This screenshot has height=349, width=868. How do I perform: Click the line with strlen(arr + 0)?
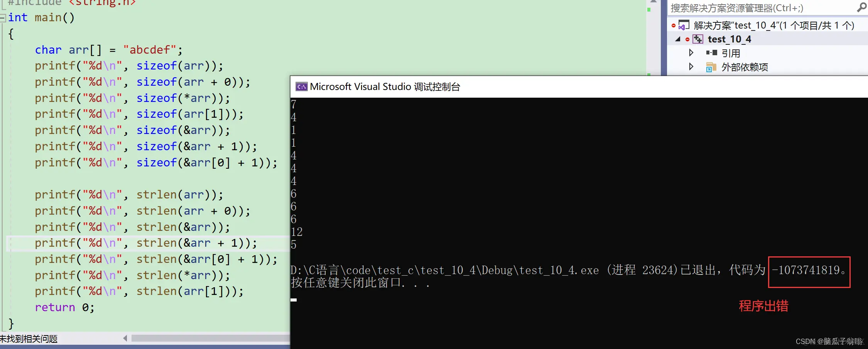(142, 211)
